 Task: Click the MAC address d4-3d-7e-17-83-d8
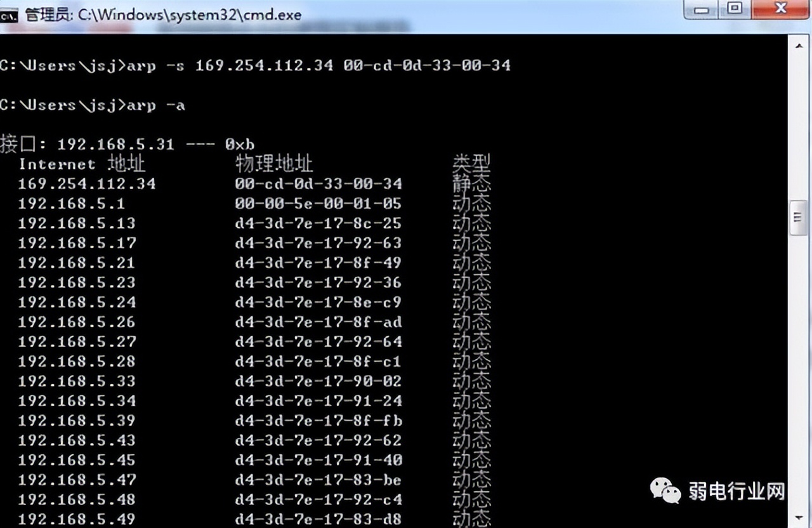pyautogui.click(x=318, y=518)
